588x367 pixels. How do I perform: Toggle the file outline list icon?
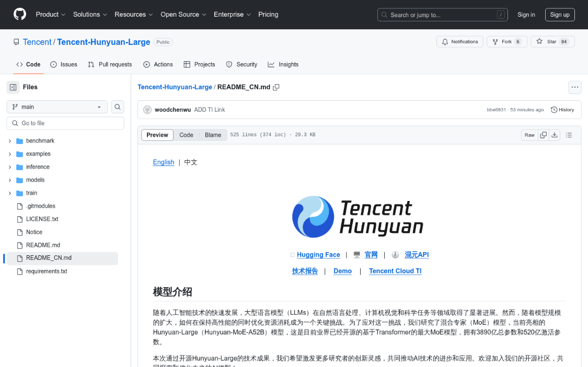pyautogui.click(x=569, y=135)
